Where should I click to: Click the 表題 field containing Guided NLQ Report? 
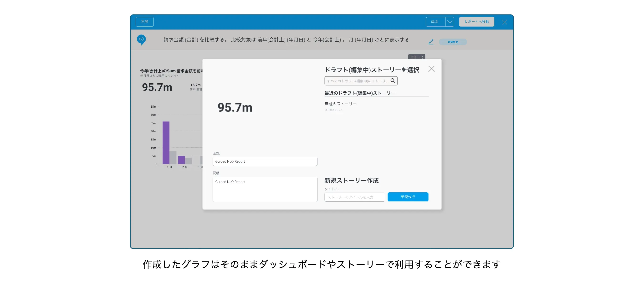click(265, 161)
